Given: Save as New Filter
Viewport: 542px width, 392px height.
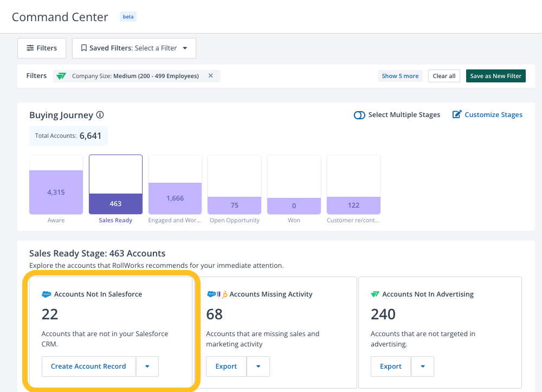Looking at the screenshot, I should pyautogui.click(x=495, y=76).
